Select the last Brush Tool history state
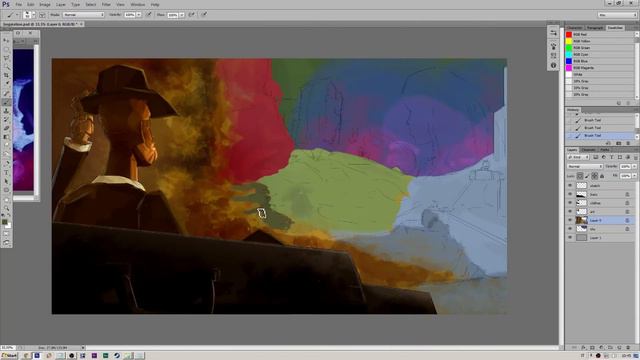Viewport: 640px width, 360px height. [x=600, y=136]
